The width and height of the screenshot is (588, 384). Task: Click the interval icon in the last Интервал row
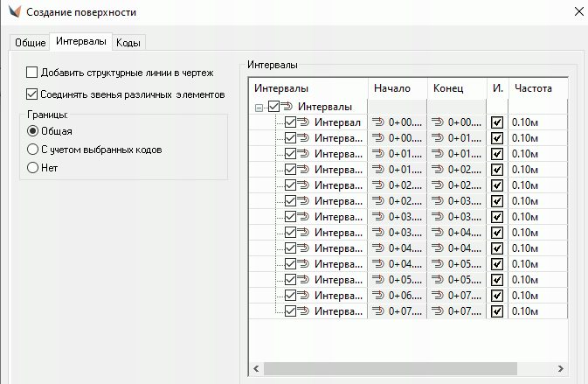pos(304,311)
